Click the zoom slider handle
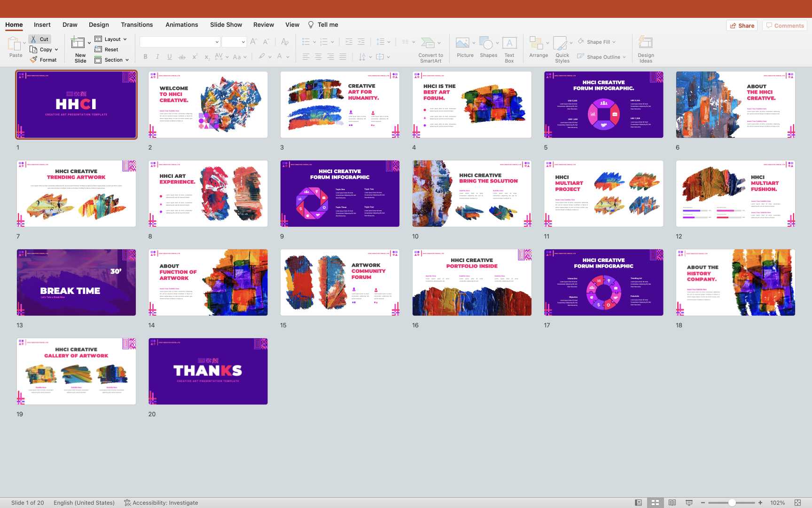812x508 pixels. coord(732,503)
